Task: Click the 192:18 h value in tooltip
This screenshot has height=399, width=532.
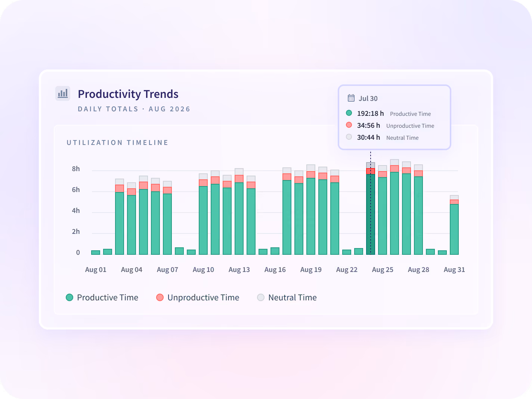Action: pyautogui.click(x=370, y=113)
